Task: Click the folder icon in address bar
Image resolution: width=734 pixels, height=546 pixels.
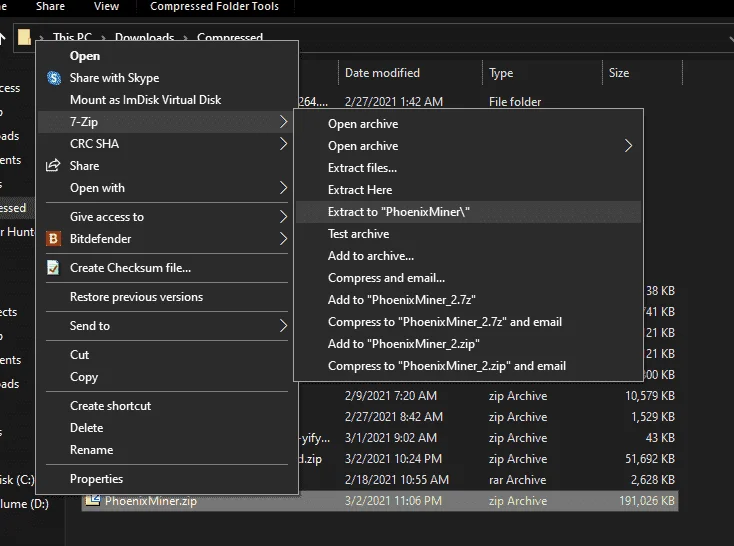Action: click(24, 37)
